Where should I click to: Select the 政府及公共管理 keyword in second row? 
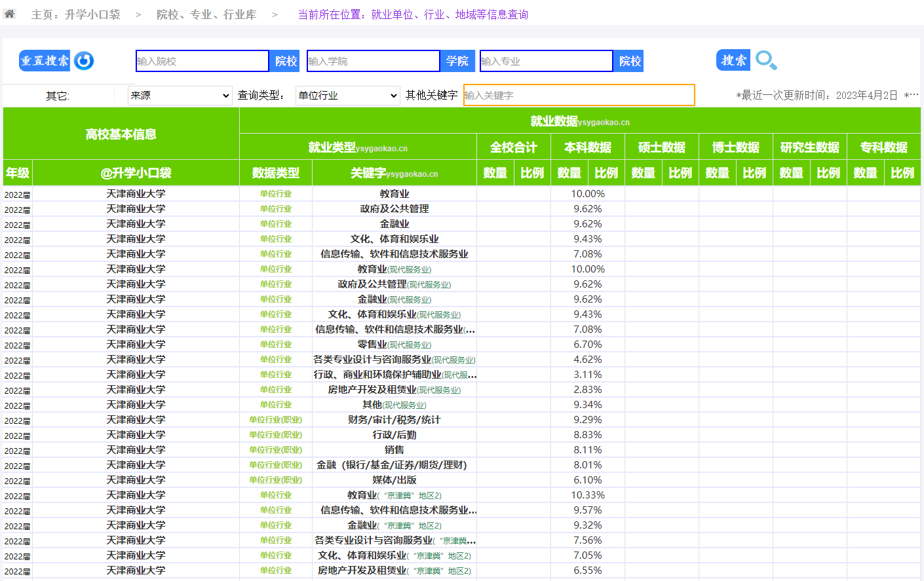(394, 209)
